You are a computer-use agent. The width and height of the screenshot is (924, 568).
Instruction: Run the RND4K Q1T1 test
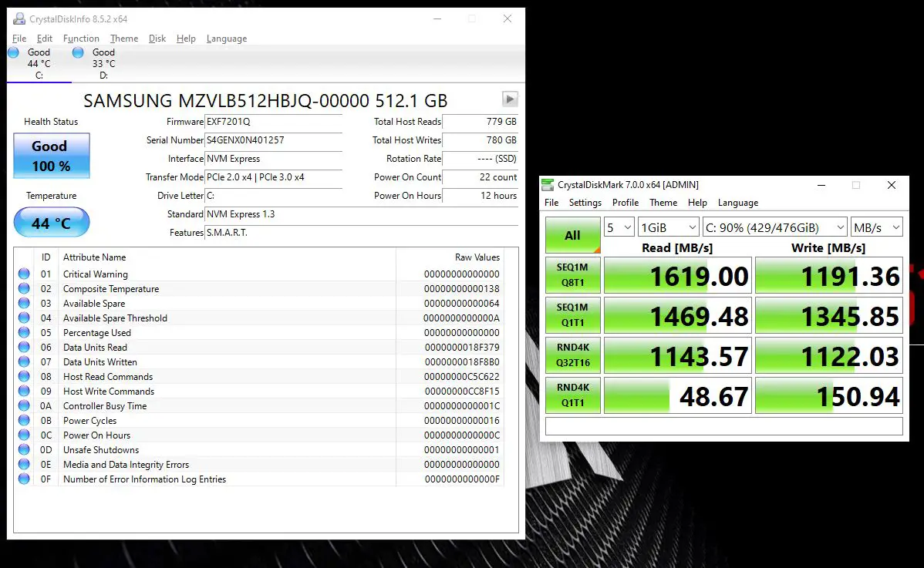pos(573,395)
